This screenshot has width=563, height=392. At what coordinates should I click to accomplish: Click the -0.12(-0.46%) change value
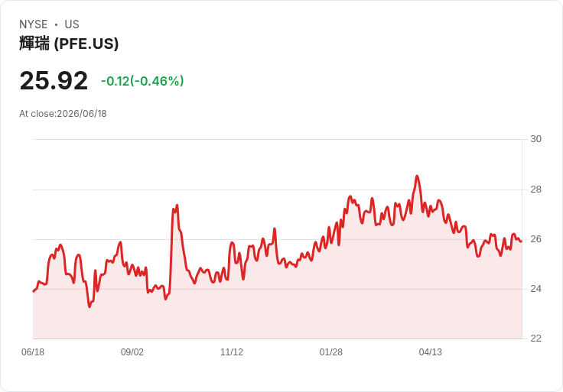coord(142,81)
